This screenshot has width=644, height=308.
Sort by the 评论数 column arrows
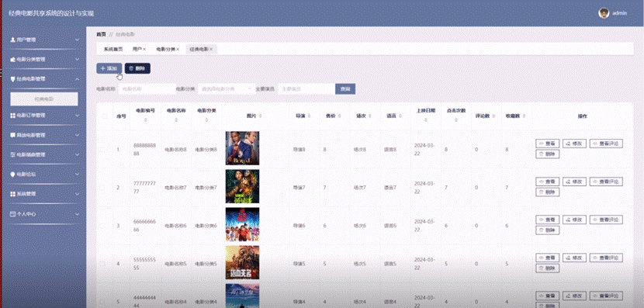coord(493,116)
